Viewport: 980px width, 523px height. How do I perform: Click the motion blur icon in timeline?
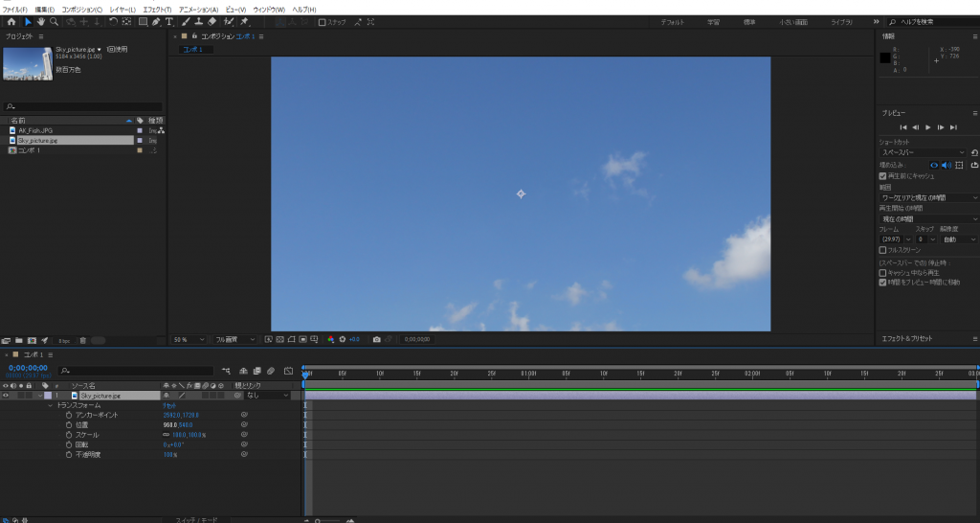coord(271,371)
